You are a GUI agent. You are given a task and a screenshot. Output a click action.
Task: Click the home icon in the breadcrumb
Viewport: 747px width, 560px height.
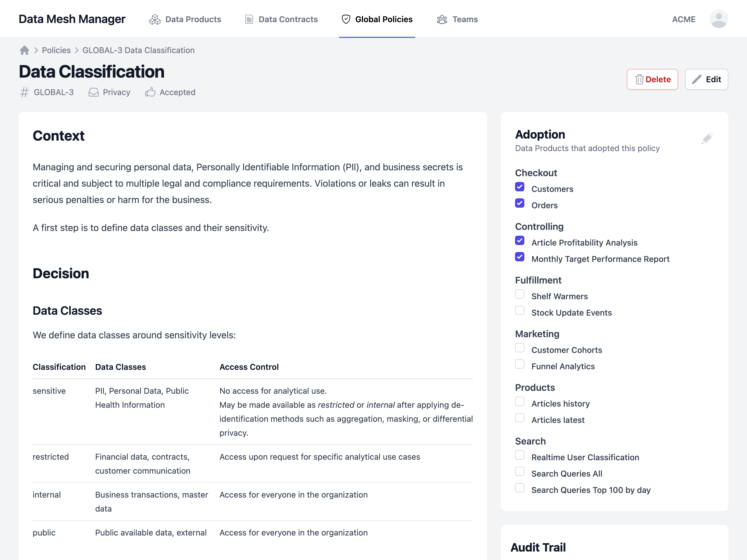[24, 50]
